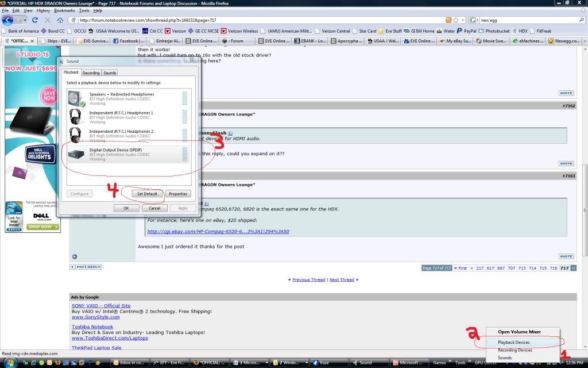The image size is (588, 368).
Task: Click the Speakers + Redirected Headphones device icon
Action: coord(75,98)
